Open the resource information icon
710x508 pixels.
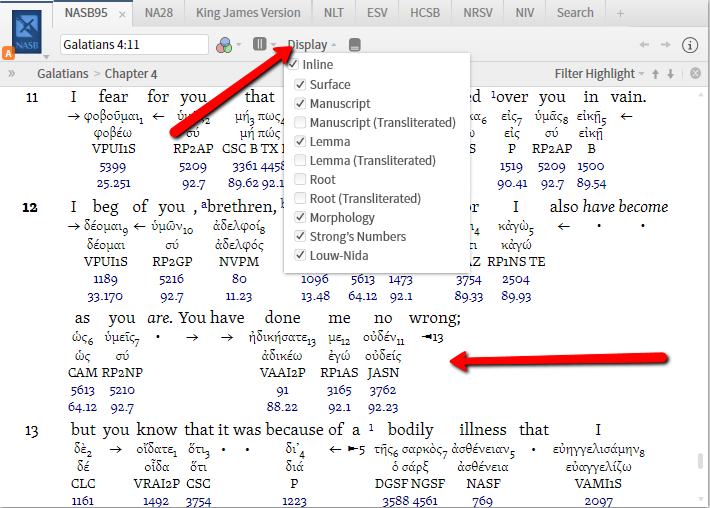pos(690,45)
